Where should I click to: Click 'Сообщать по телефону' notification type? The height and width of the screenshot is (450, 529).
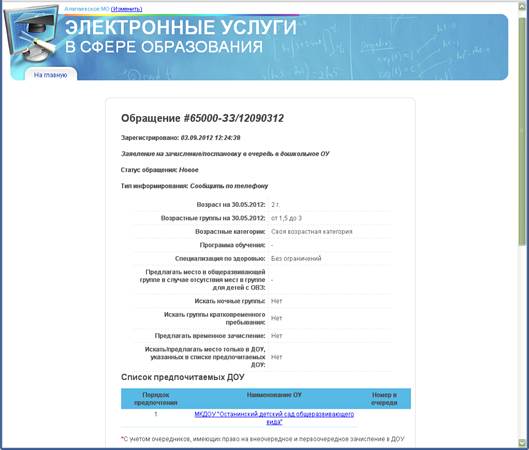pyautogui.click(x=229, y=186)
